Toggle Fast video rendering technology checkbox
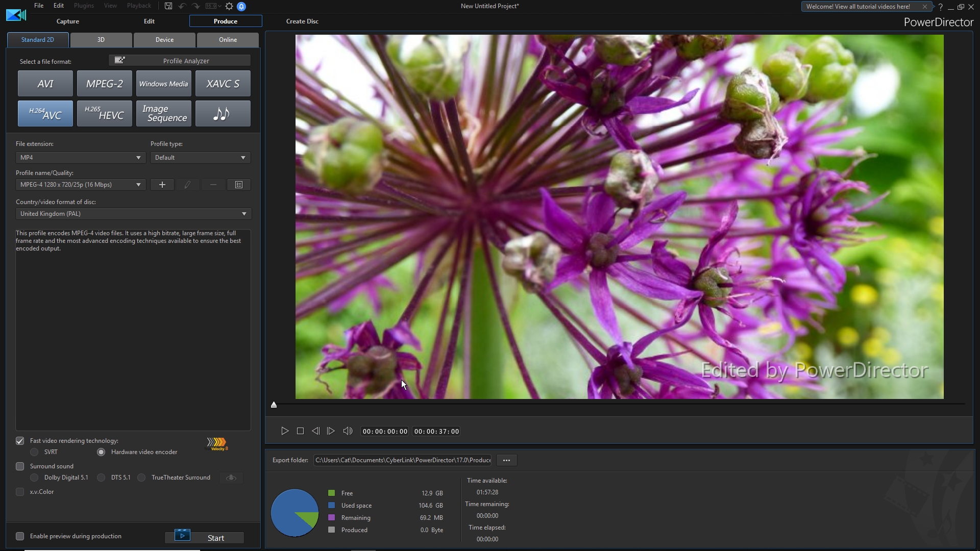The image size is (980, 551). coord(19,441)
